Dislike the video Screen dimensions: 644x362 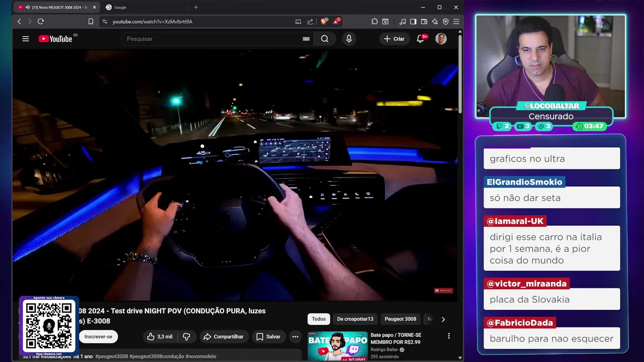click(186, 336)
